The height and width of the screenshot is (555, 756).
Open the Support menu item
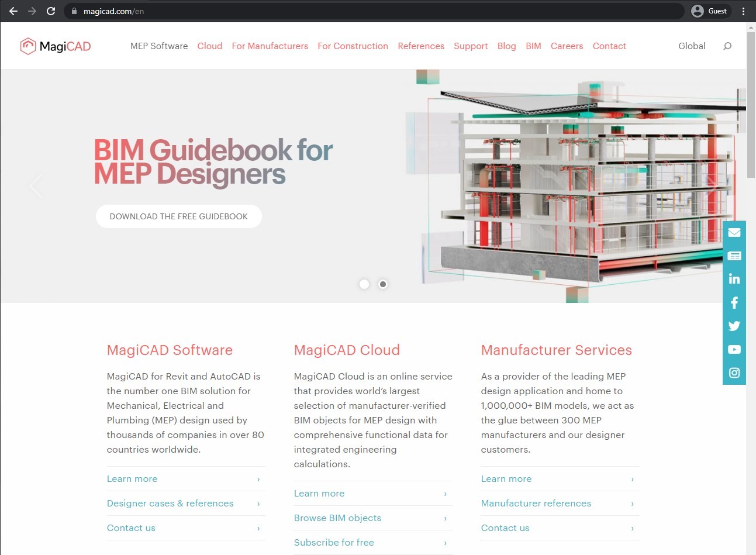click(x=471, y=46)
